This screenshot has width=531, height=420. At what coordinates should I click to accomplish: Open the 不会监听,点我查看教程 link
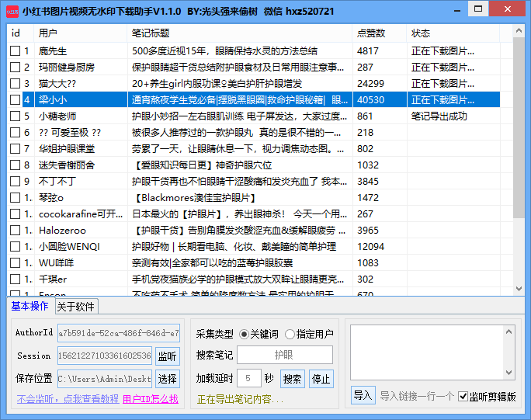pos(68,399)
